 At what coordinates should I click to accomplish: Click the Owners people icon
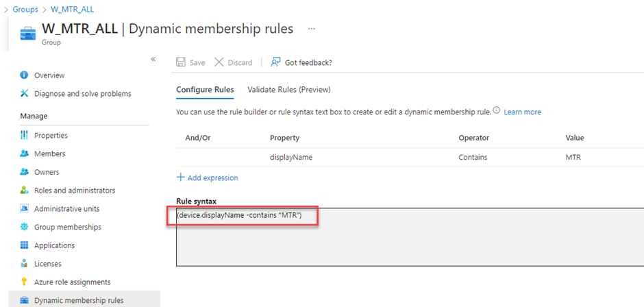coord(24,172)
